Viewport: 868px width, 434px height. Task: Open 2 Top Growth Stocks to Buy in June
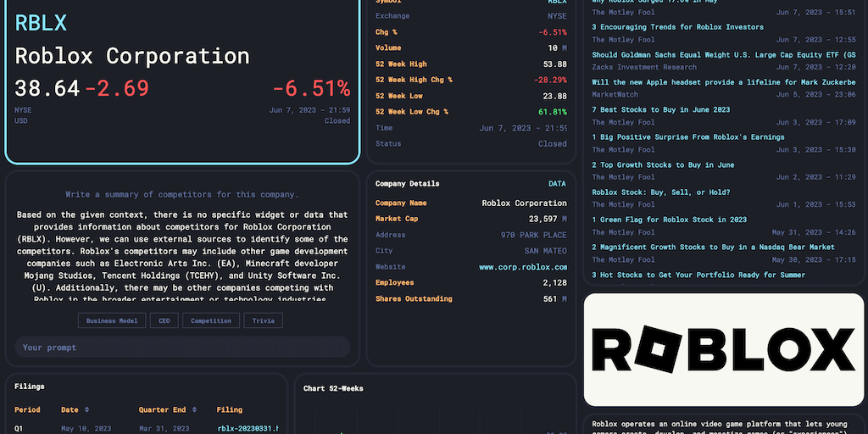click(663, 165)
